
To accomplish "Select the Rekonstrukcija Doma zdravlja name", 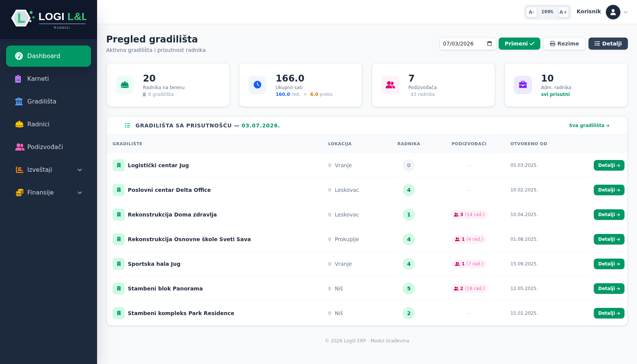I will (x=172, y=215).
